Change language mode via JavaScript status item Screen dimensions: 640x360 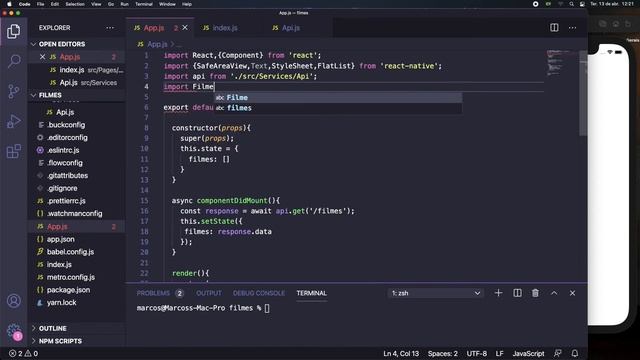(528, 353)
